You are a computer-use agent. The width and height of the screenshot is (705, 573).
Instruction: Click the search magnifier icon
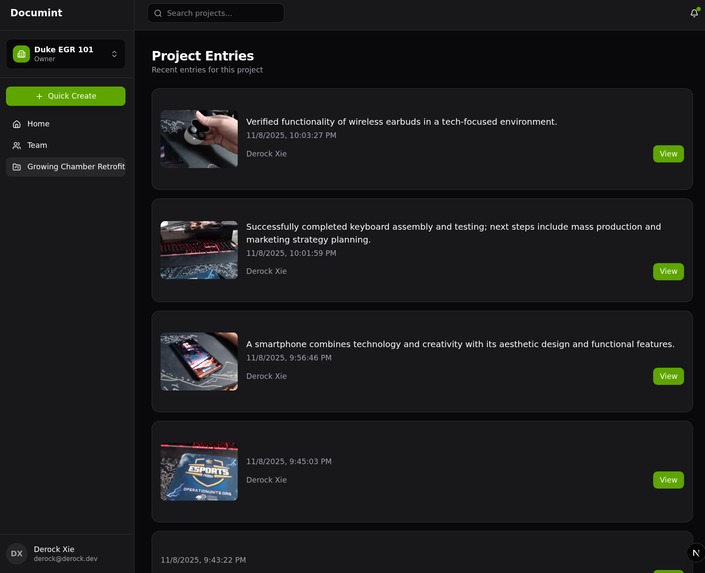point(158,13)
